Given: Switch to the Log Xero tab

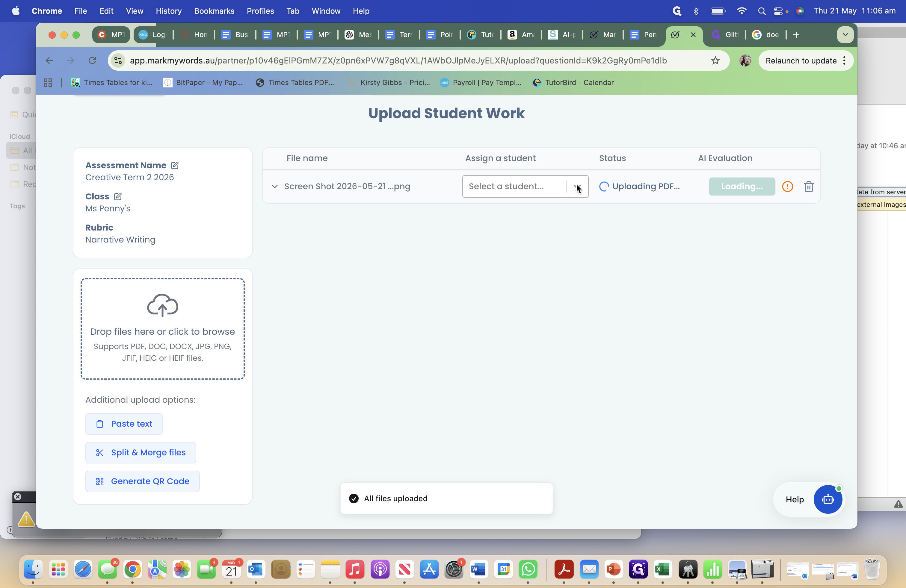Looking at the screenshot, I should [152, 35].
